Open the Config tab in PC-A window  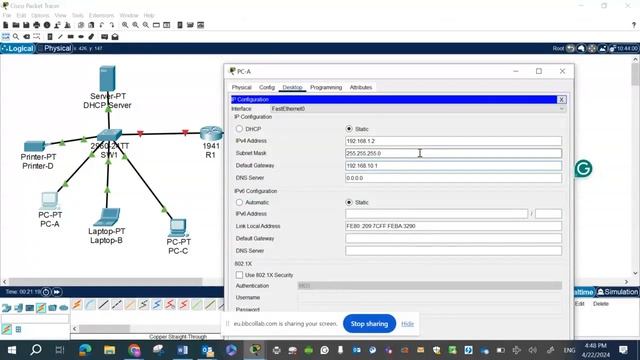pos(267,87)
